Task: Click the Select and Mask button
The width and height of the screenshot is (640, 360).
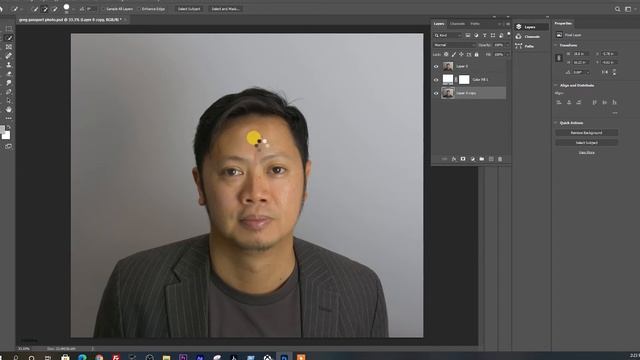Action: click(225, 9)
